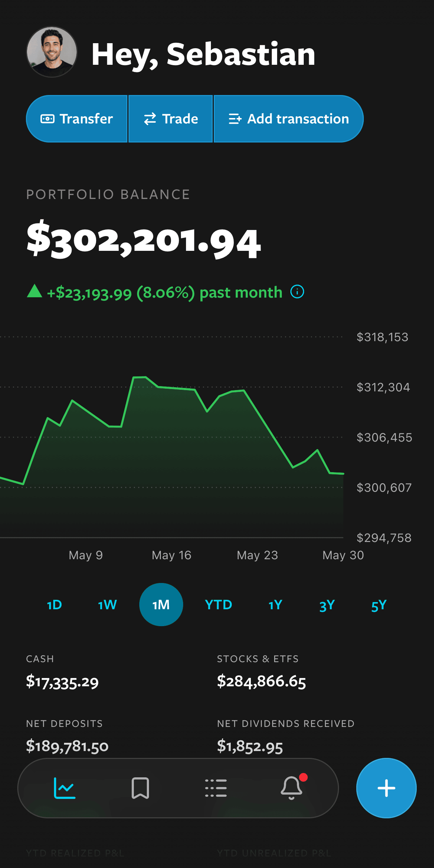
Task: Switch chart to YTD range
Action: pyautogui.click(x=218, y=605)
